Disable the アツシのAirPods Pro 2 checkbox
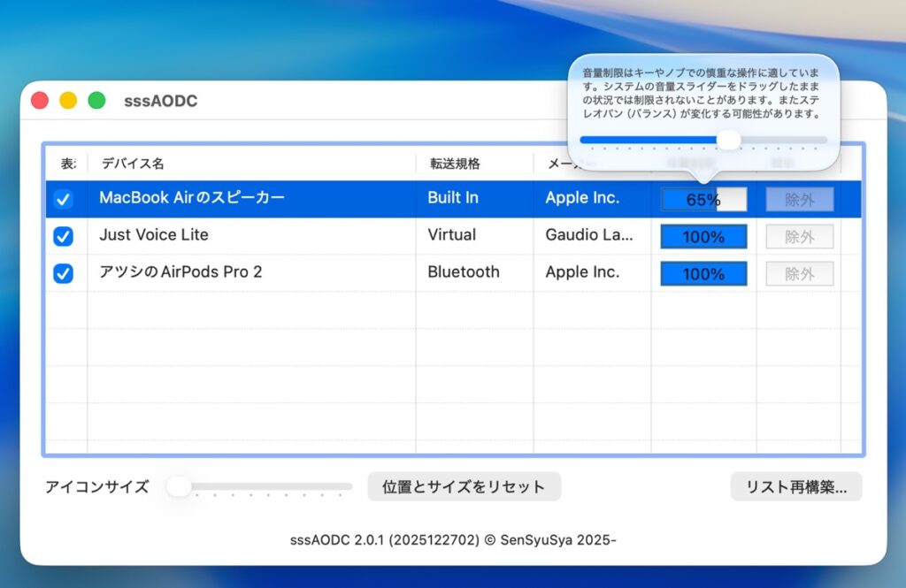The height and width of the screenshot is (588, 906). 63,273
